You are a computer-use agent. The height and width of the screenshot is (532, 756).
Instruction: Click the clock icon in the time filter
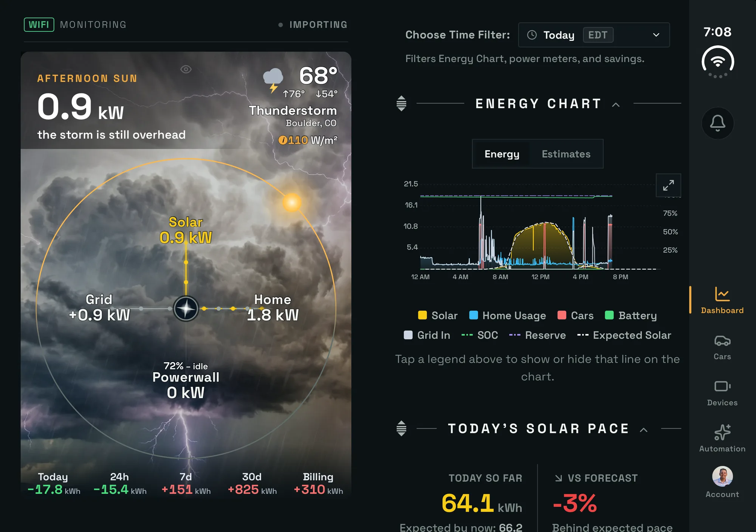[532, 35]
